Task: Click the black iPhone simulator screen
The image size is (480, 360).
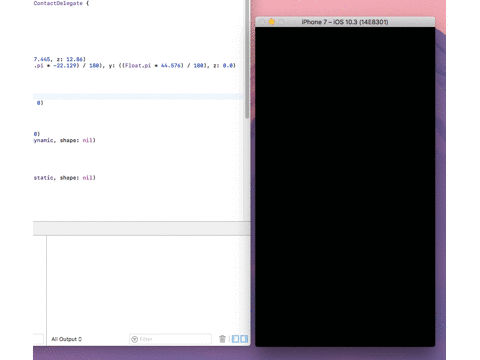Action: [x=345, y=187]
